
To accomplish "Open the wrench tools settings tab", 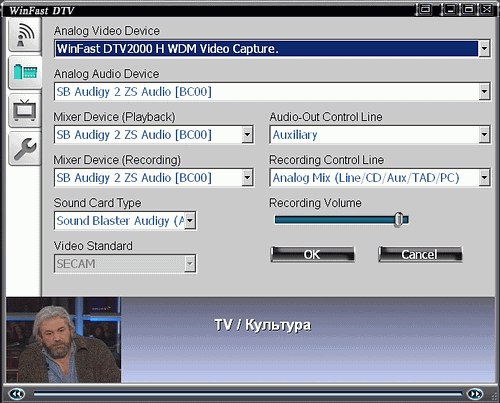I will point(25,148).
